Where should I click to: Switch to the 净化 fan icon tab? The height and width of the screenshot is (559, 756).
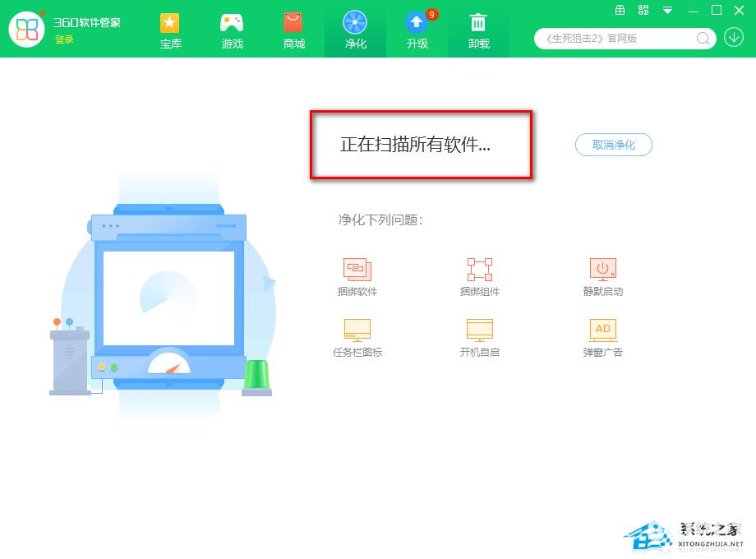(355, 30)
